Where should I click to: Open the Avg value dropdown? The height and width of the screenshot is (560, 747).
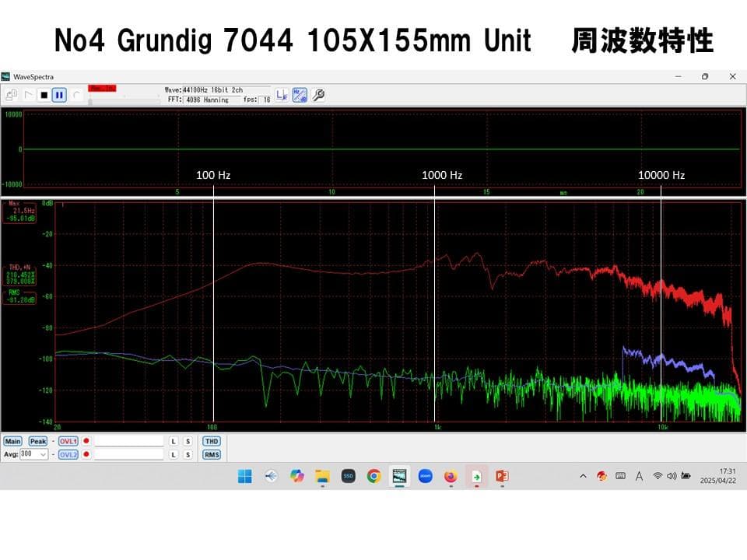pyautogui.click(x=43, y=454)
